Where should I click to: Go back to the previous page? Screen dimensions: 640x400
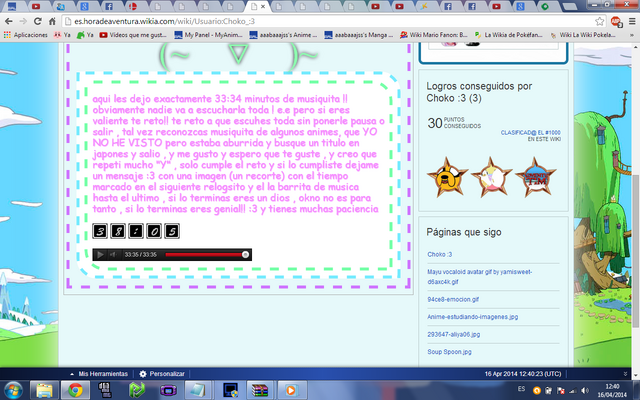tap(9, 21)
